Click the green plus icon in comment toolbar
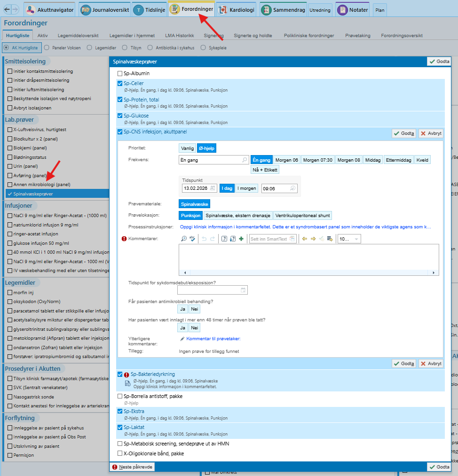The height and width of the screenshot is (476, 458). tap(241, 239)
